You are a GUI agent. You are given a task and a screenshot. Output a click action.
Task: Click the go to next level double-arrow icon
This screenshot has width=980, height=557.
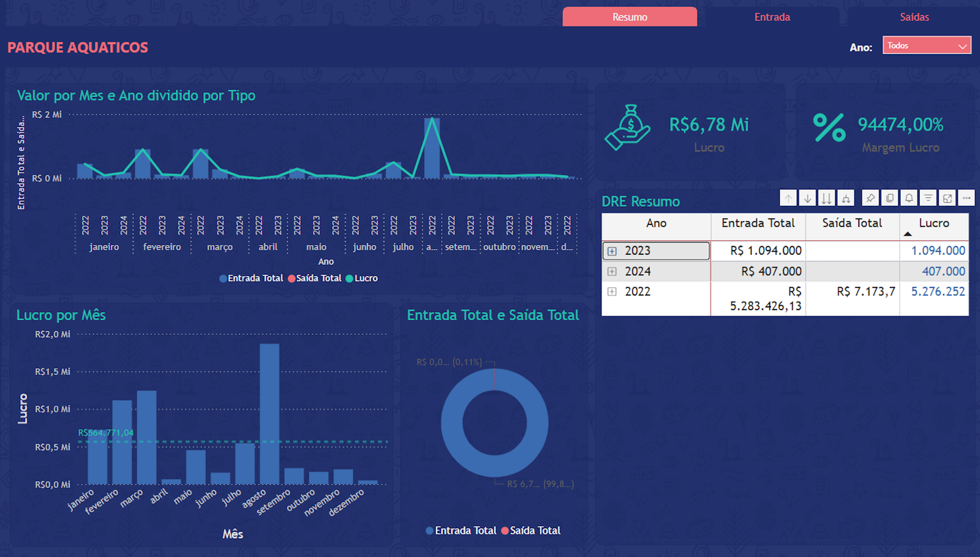[x=826, y=198]
